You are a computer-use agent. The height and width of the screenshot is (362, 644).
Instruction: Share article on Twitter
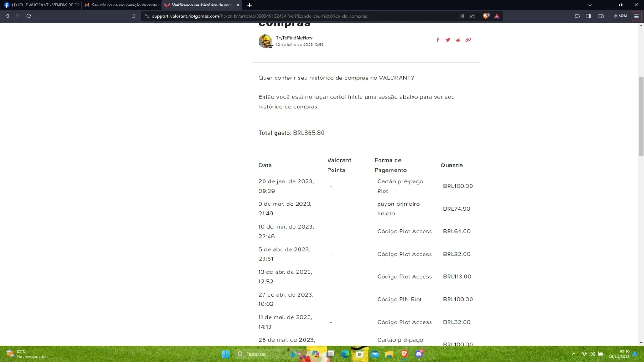[x=448, y=40]
